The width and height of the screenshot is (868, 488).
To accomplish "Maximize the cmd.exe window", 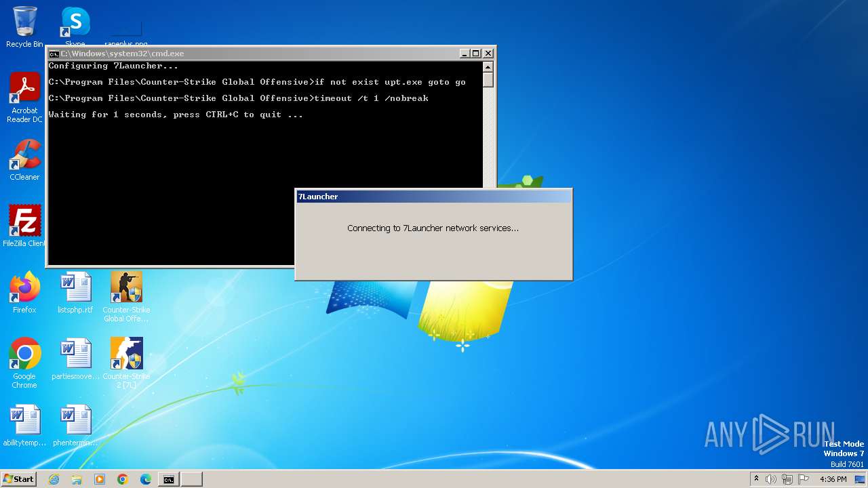I will point(476,54).
